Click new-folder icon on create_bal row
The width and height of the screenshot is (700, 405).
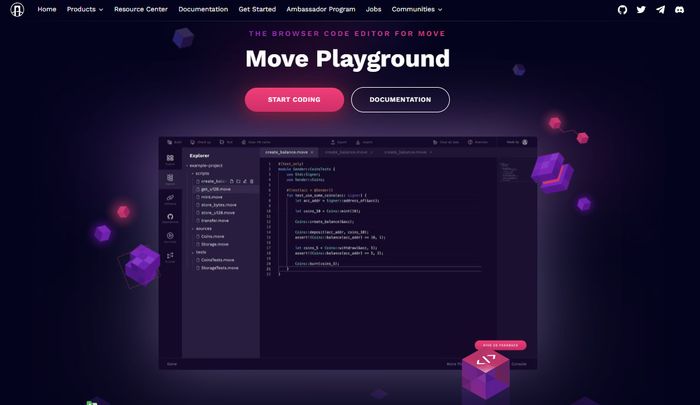[x=238, y=181]
